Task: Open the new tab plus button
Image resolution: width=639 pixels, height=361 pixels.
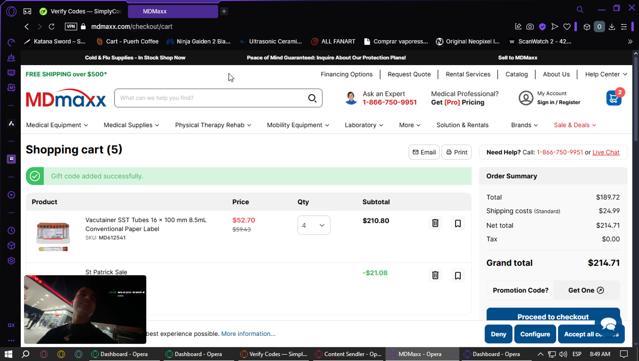Action: coord(224,11)
